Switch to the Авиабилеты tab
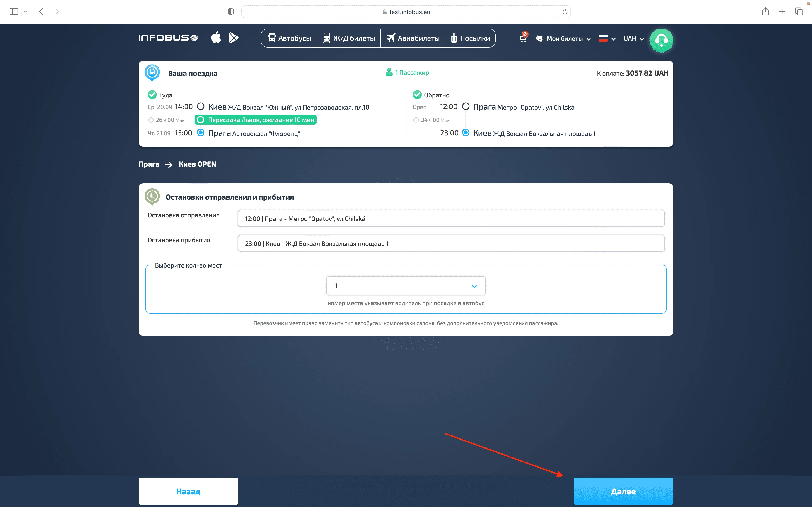Image resolution: width=812 pixels, height=507 pixels. click(413, 38)
